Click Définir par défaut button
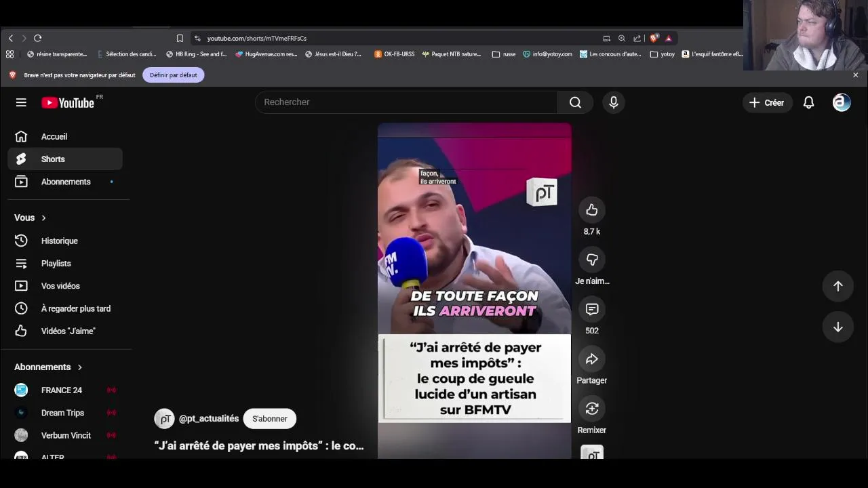Screen dimensions: 868x488 coord(174,75)
